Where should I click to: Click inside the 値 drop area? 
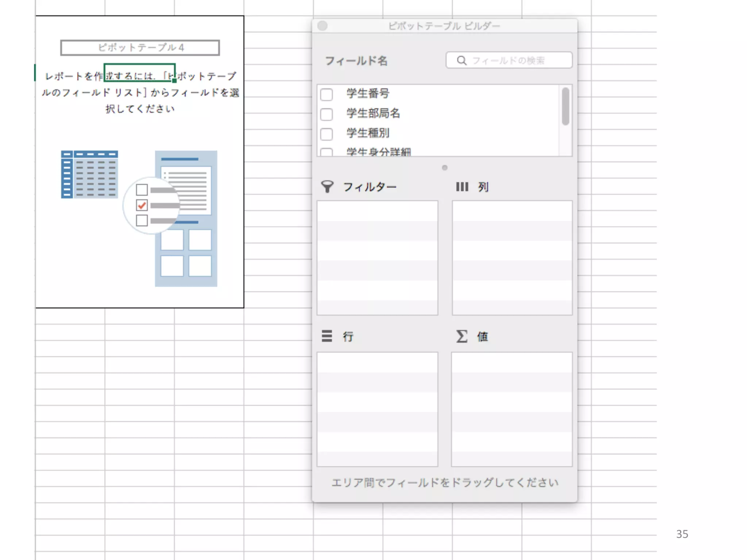[x=511, y=409]
